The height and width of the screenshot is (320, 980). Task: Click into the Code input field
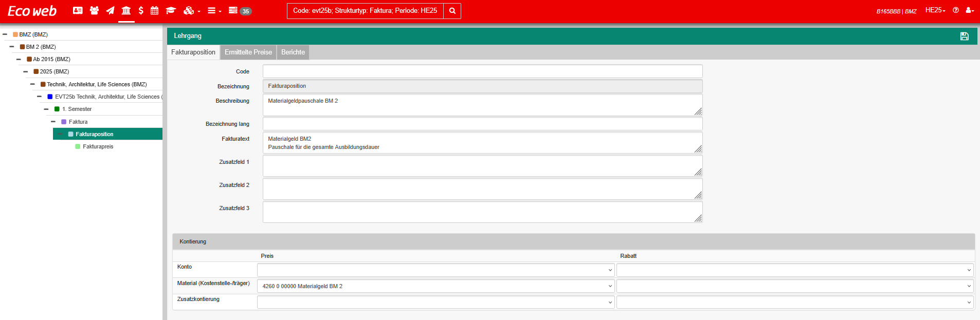(x=482, y=71)
